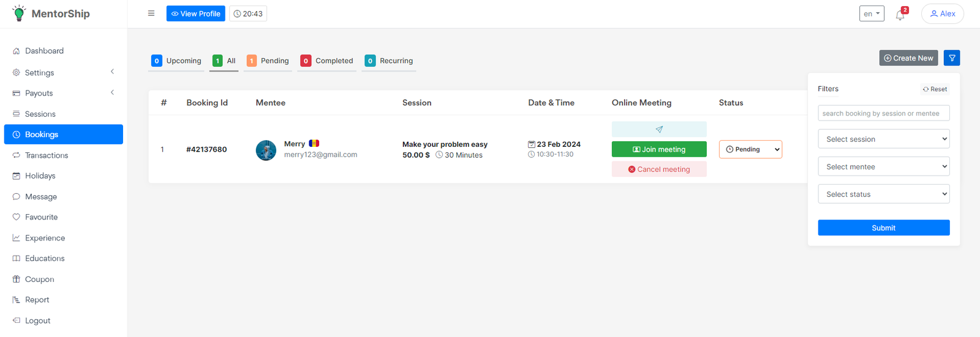Open the Select status filter dropdown
Image resolution: width=980 pixels, height=337 pixels.
coord(883,194)
